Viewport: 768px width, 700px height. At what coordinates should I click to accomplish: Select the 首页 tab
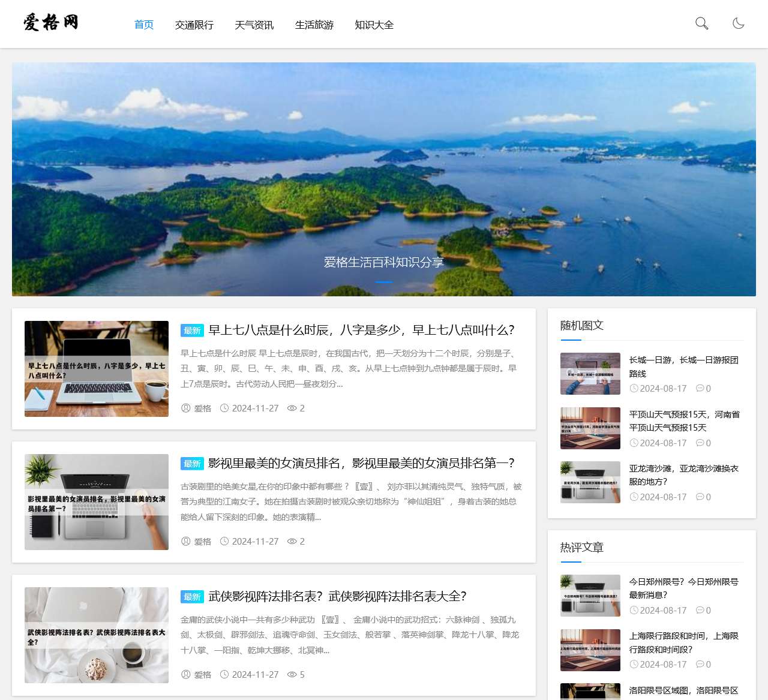pos(143,25)
